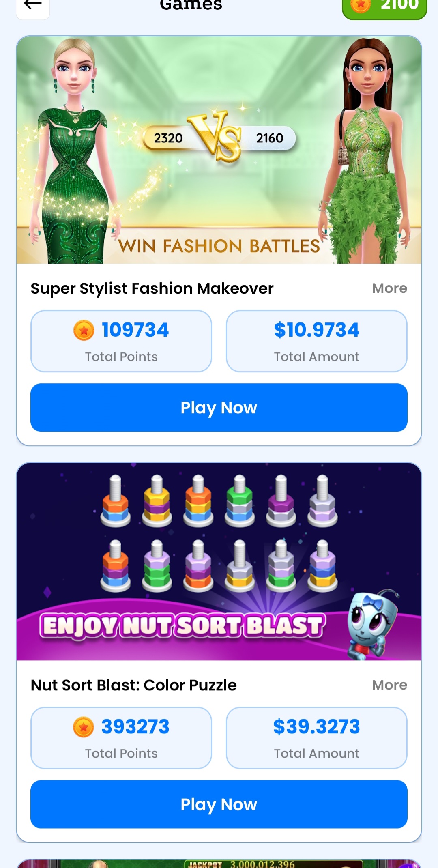Image resolution: width=438 pixels, height=868 pixels.
Task: Tap the 2320 score badge
Action: (x=168, y=138)
